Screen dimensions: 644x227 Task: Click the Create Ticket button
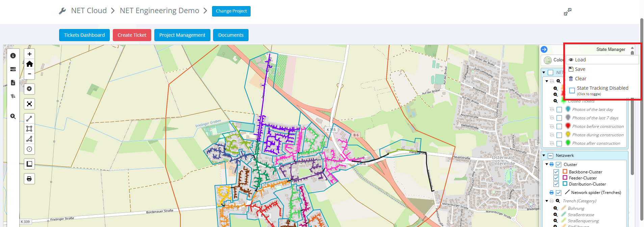[x=132, y=35]
